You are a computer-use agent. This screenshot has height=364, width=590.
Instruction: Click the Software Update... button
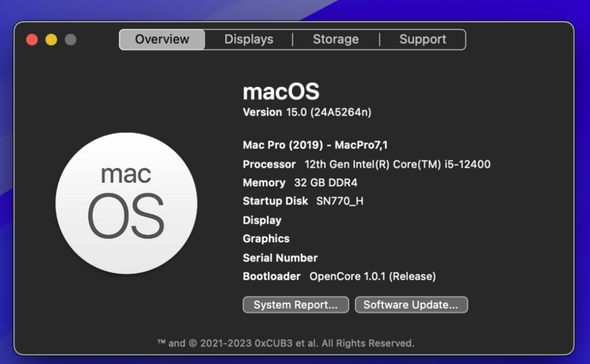coord(412,304)
